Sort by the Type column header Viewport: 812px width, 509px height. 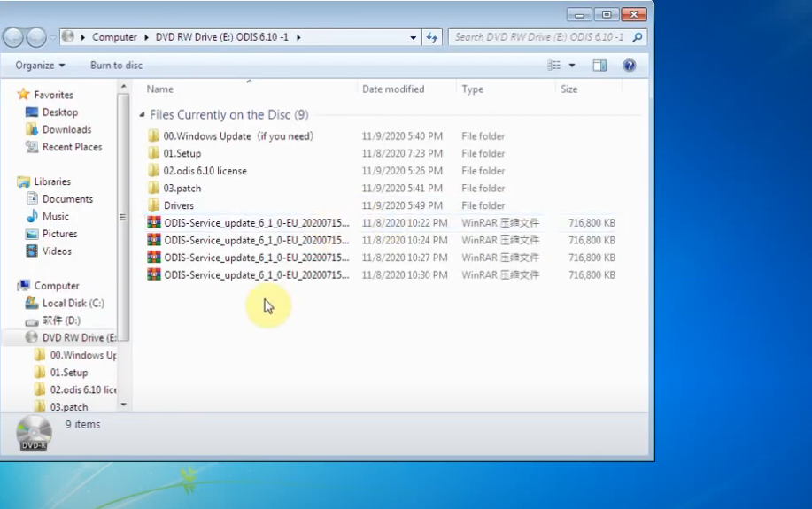click(472, 89)
